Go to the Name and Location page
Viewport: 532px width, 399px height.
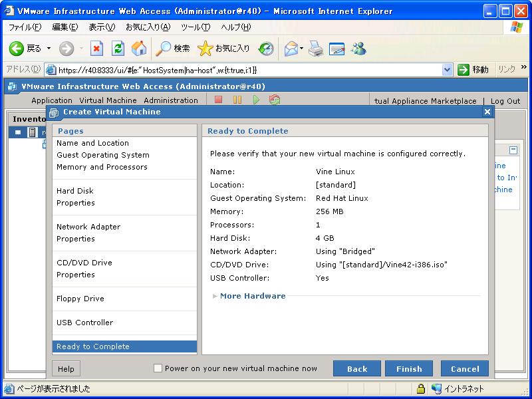92,143
